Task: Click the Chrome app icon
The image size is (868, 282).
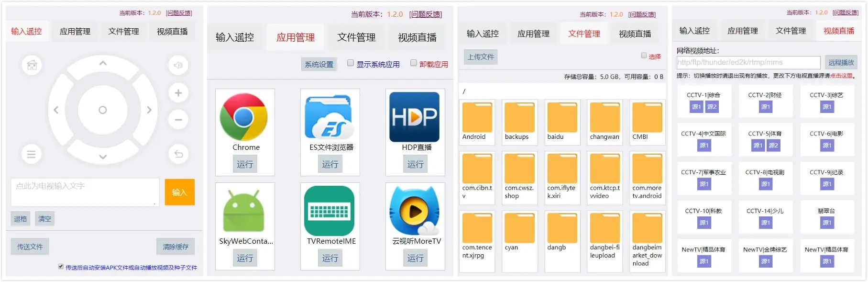Action: point(244,117)
